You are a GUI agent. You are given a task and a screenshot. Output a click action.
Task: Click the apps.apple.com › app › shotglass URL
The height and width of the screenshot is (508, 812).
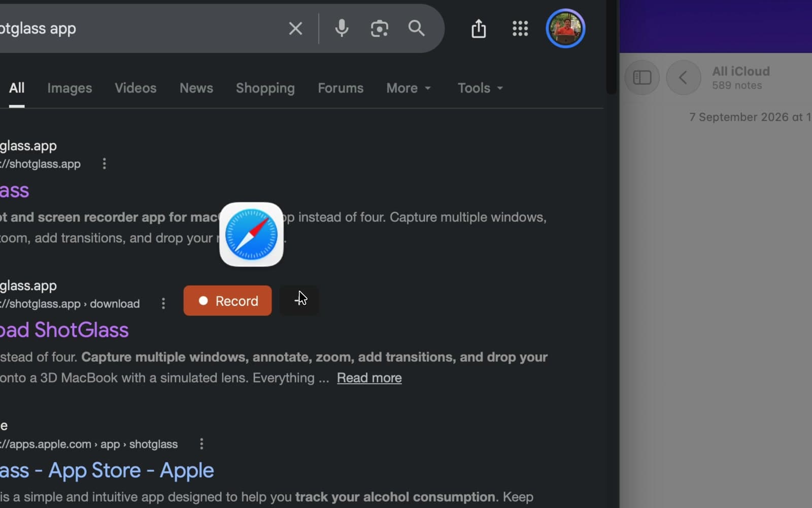[x=89, y=444]
